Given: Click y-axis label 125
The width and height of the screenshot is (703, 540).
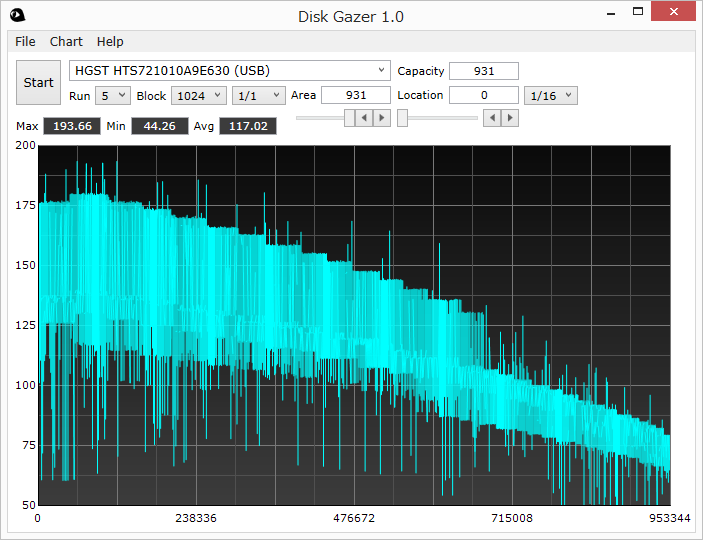Looking at the screenshot, I should tap(26, 325).
